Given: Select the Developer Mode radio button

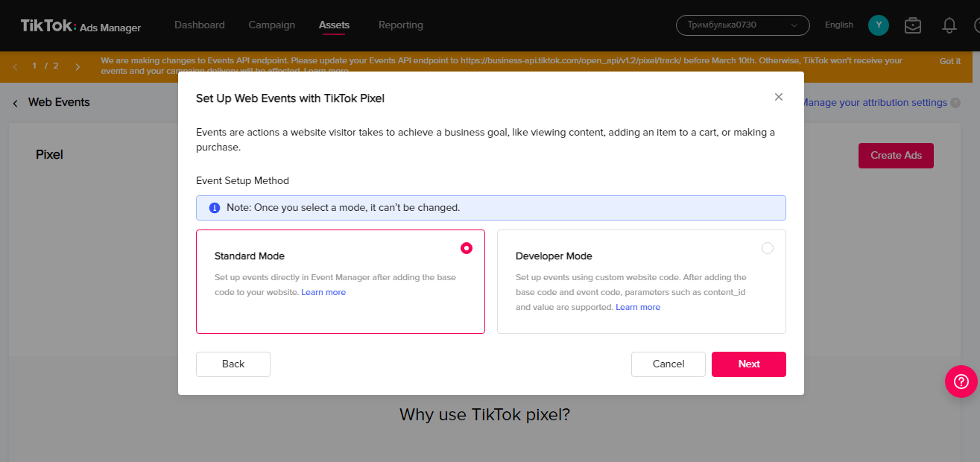Looking at the screenshot, I should (768, 248).
